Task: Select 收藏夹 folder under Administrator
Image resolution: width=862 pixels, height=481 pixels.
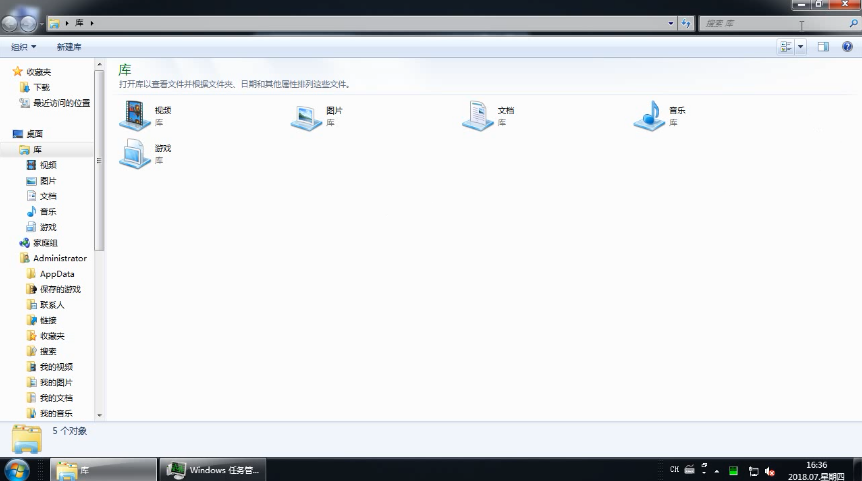Action: tap(45, 336)
